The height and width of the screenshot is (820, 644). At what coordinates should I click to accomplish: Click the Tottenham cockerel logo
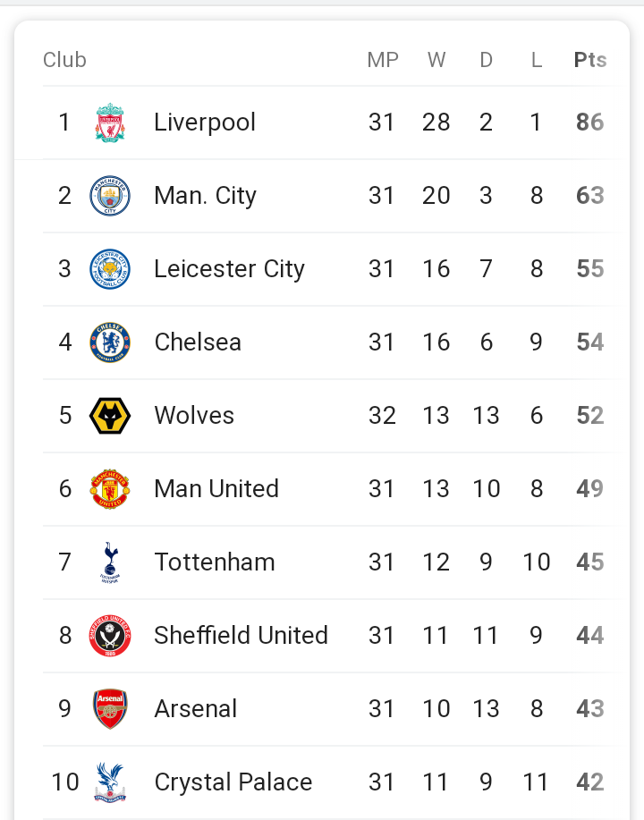point(110,562)
